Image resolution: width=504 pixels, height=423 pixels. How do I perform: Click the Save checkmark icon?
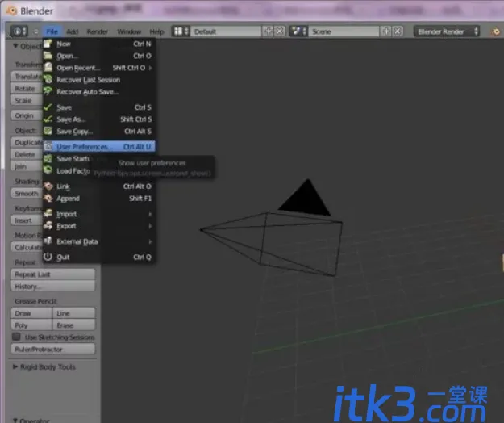tap(48, 107)
